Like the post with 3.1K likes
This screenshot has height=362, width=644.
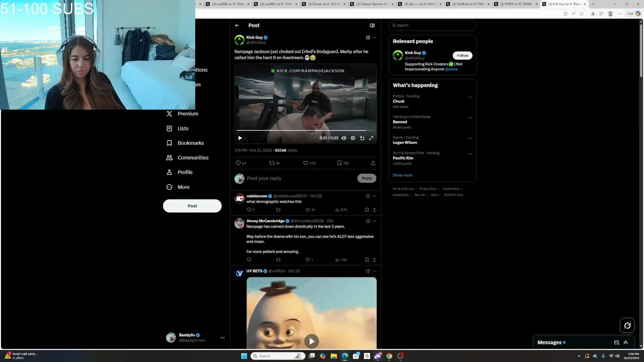pyautogui.click(x=309, y=163)
